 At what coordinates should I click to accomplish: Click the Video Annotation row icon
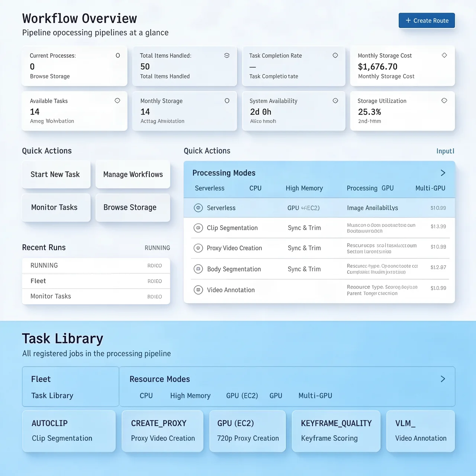point(198,290)
